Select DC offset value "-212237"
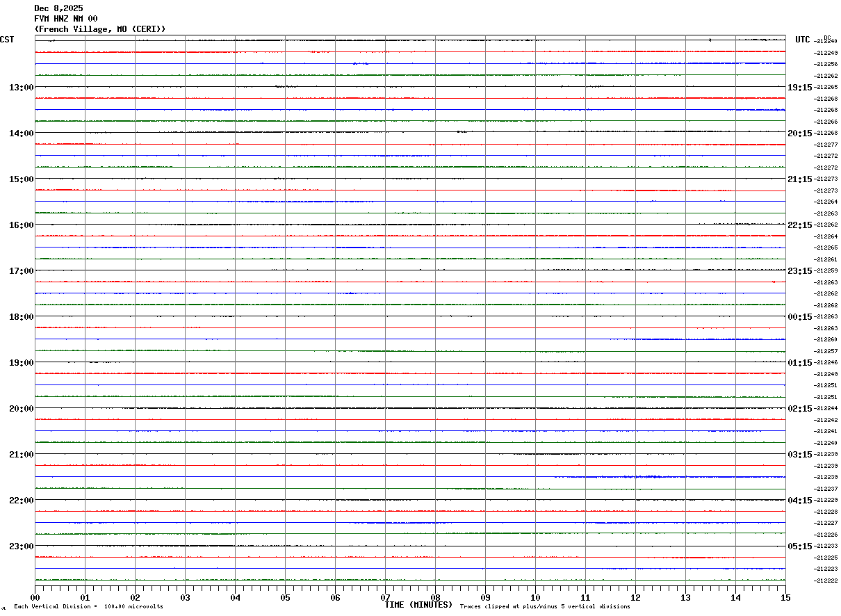The width and height of the screenshot is (841, 616). click(x=825, y=489)
